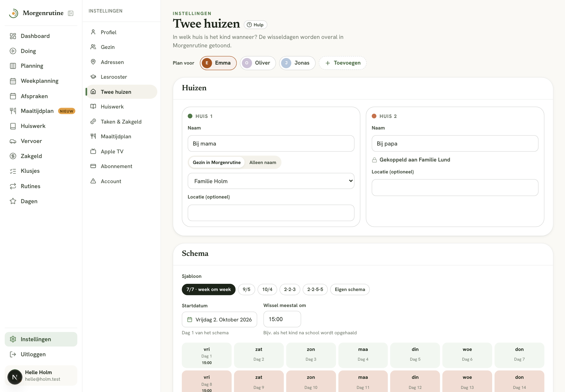The image size is (565, 392).
Task: Open Profiel settings
Action: tap(121, 32)
